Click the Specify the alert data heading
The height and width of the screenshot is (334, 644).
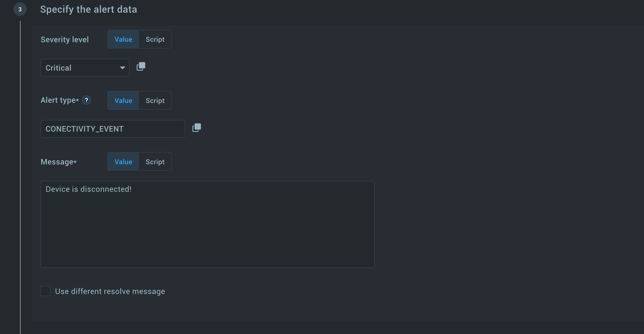tap(89, 9)
